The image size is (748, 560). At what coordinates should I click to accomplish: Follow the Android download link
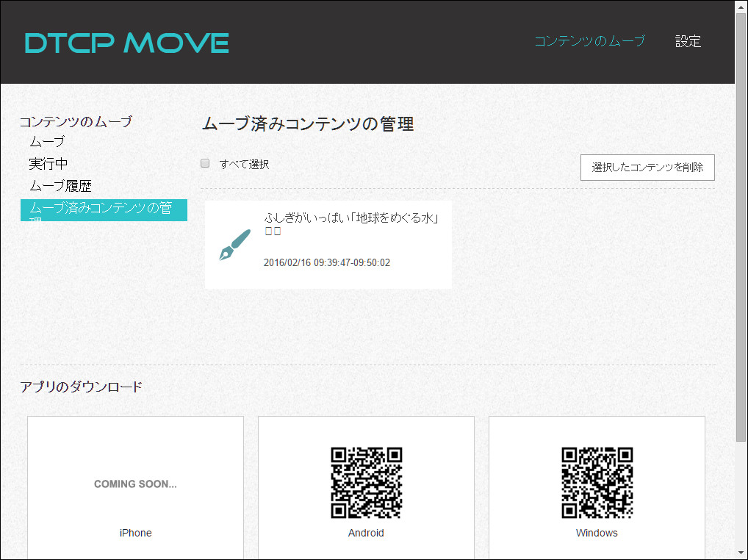(x=366, y=533)
